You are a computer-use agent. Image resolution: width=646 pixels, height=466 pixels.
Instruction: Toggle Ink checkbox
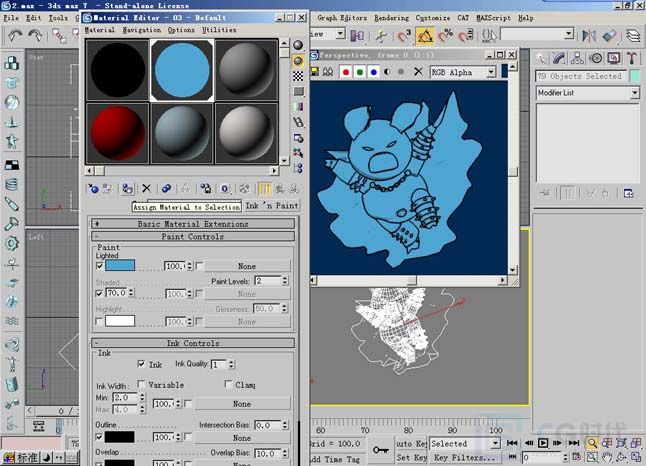141,364
